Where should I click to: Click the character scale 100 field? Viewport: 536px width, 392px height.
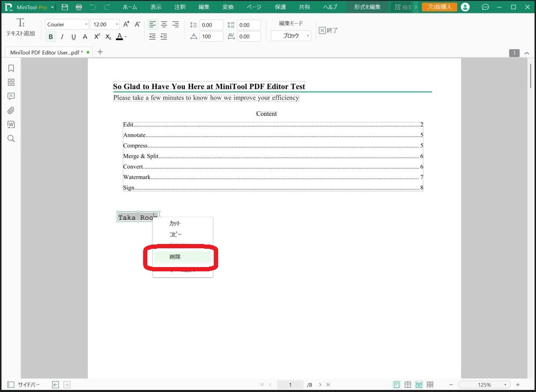tap(212, 36)
